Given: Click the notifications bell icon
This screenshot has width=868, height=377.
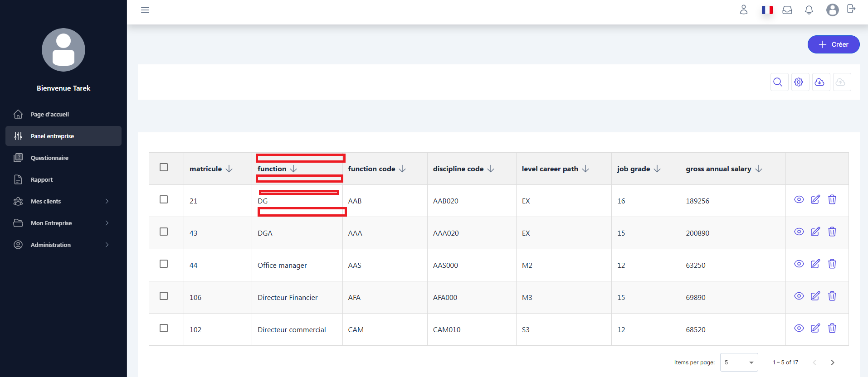Looking at the screenshot, I should 809,10.
